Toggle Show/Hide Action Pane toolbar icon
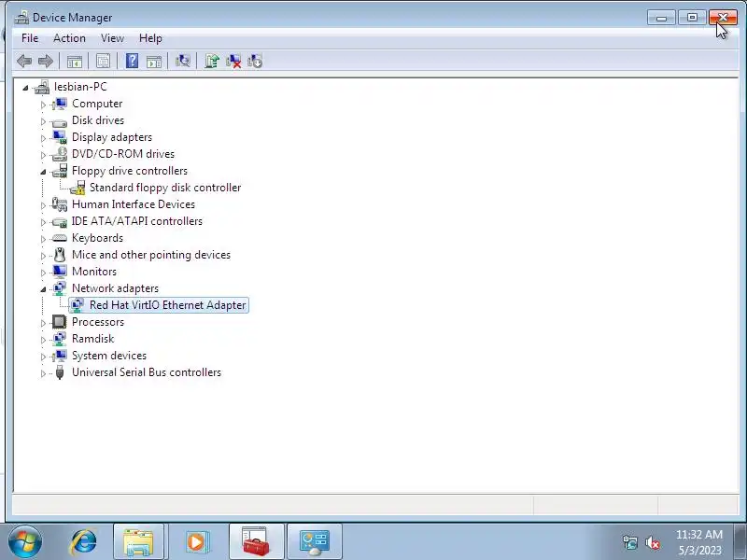The height and width of the screenshot is (560, 747). pos(154,61)
